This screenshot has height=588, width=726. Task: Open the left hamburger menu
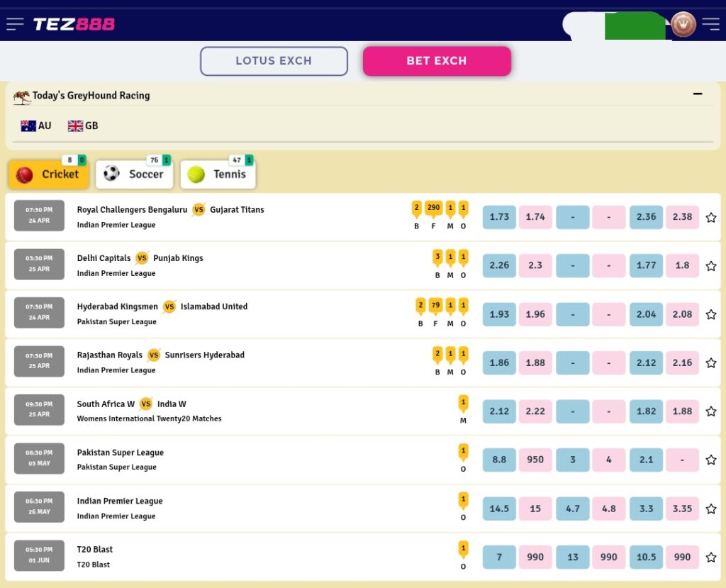point(15,24)
